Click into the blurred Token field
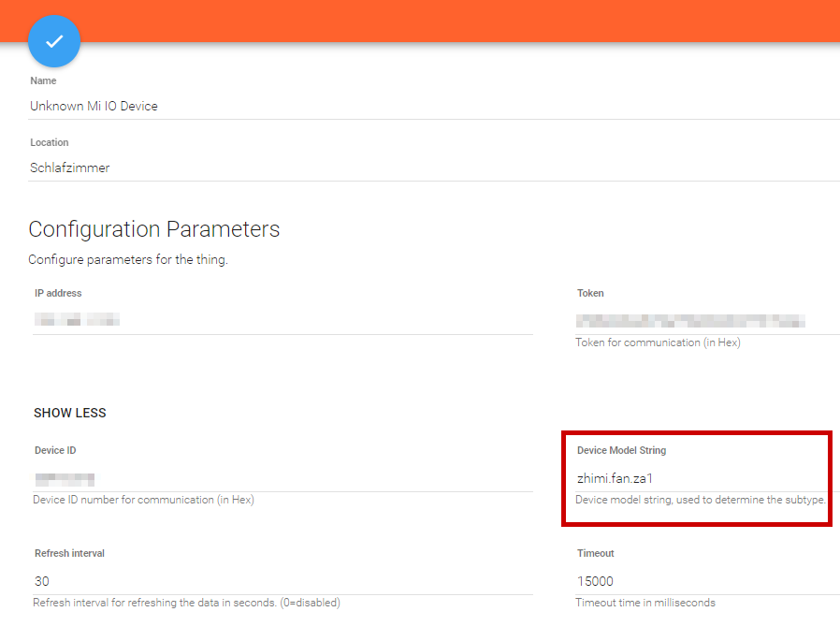 point(708,320)
